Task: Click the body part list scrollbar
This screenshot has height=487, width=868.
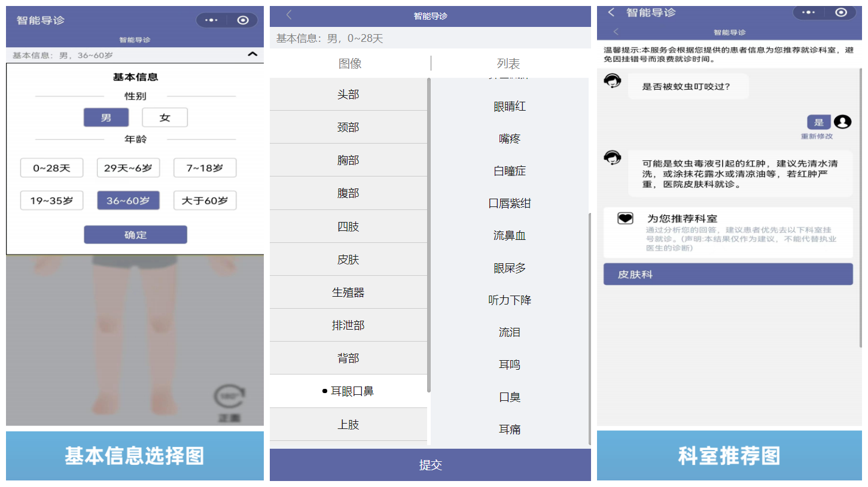Action: coord(429,235)
